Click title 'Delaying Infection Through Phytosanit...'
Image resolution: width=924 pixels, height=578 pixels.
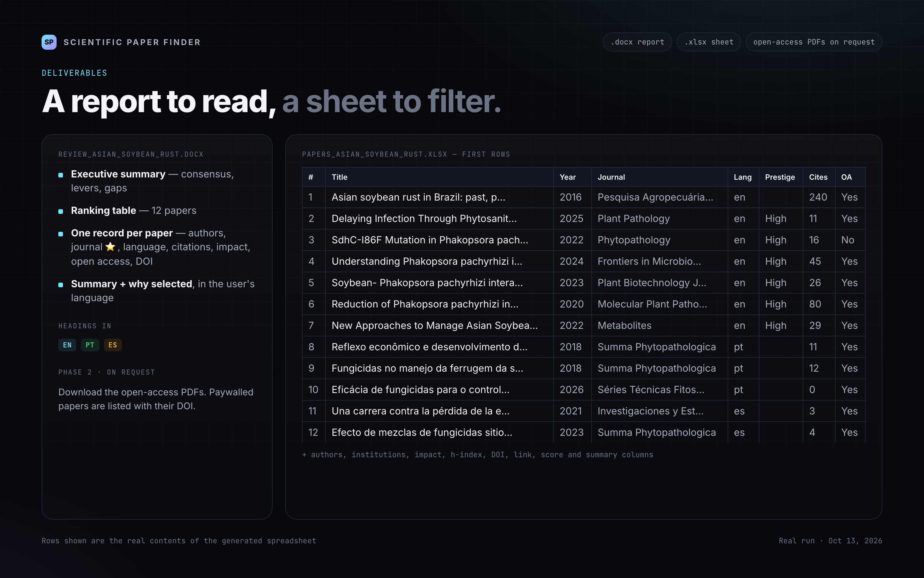[x=424, y=219]
